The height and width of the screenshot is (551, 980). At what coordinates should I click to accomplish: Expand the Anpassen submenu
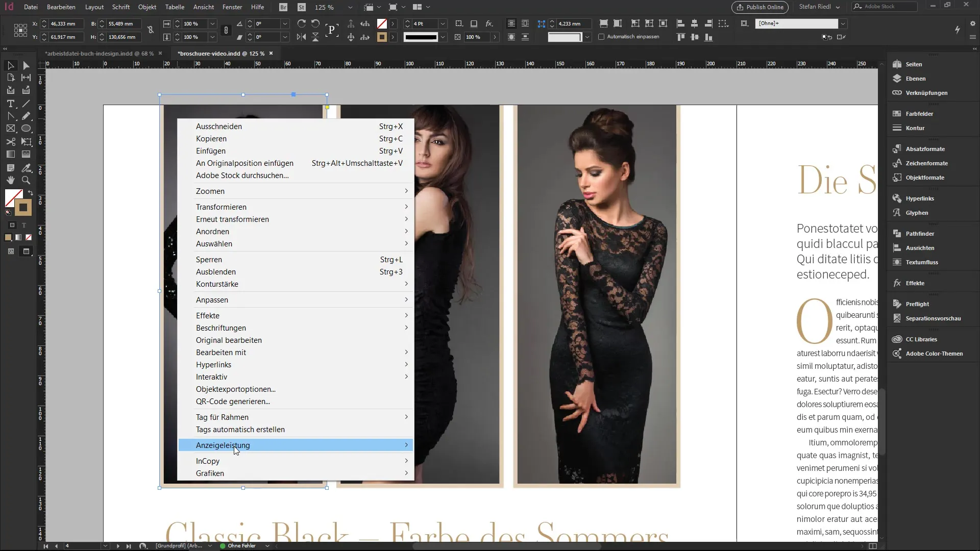coord(296,299)
